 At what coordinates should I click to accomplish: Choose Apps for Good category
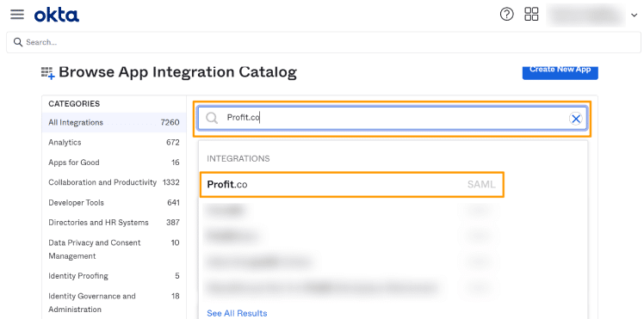114,163
